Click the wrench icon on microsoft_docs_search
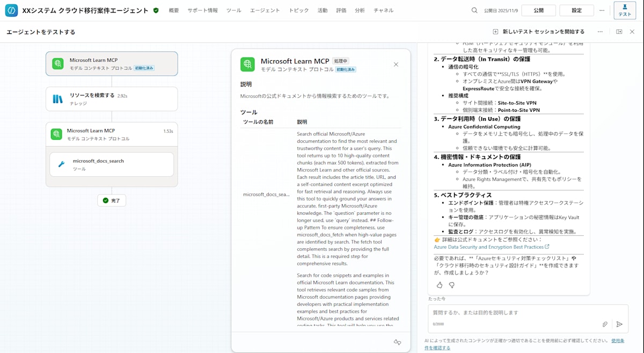Image resolution: width=644 pixels, height=353 pixels. (x=61, y=164)
